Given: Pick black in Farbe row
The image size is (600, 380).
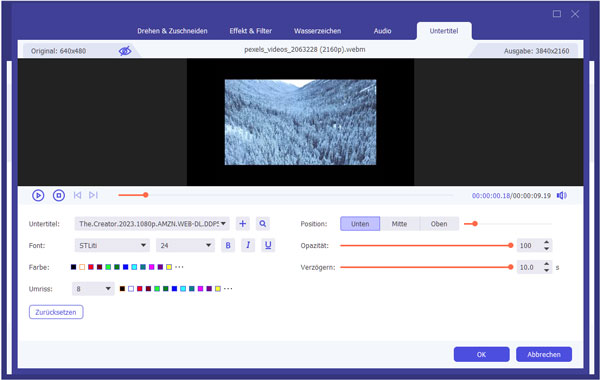Looking at the screenshot, I should pos(73,267).
